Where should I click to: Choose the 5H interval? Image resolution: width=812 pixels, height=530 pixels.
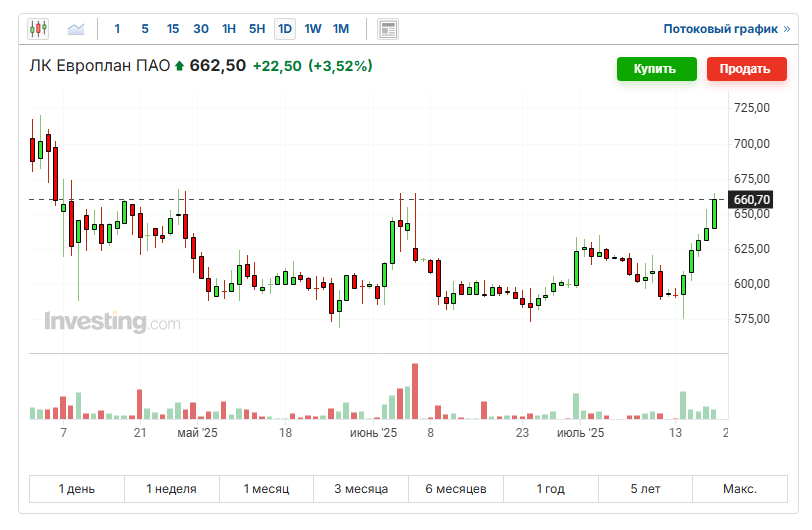[x=257, y=29]
